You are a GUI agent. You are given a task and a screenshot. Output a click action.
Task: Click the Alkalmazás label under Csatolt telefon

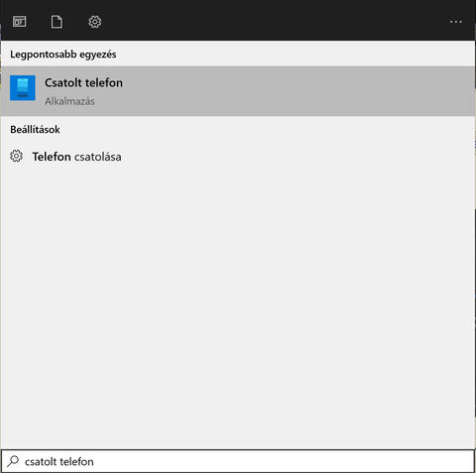[69, 101]
